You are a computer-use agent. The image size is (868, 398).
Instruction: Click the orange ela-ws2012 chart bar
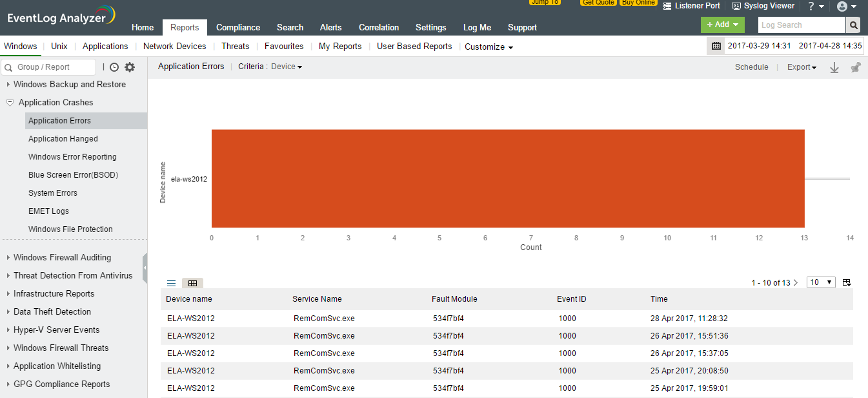tap(507, 178)
